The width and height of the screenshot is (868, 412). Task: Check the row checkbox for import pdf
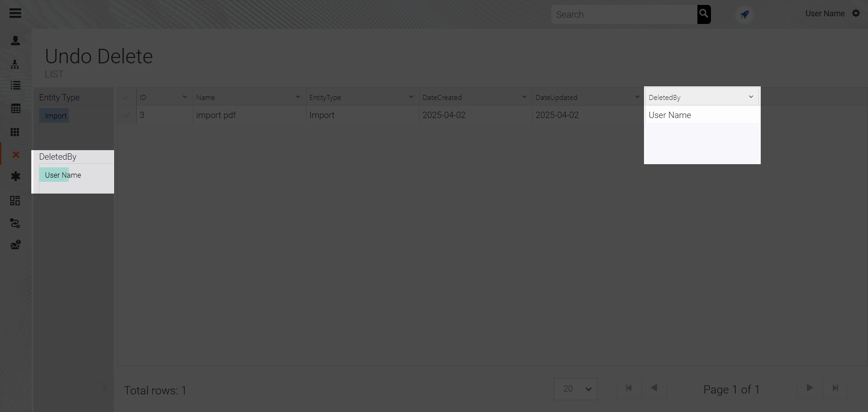click(x=126, y=115)
